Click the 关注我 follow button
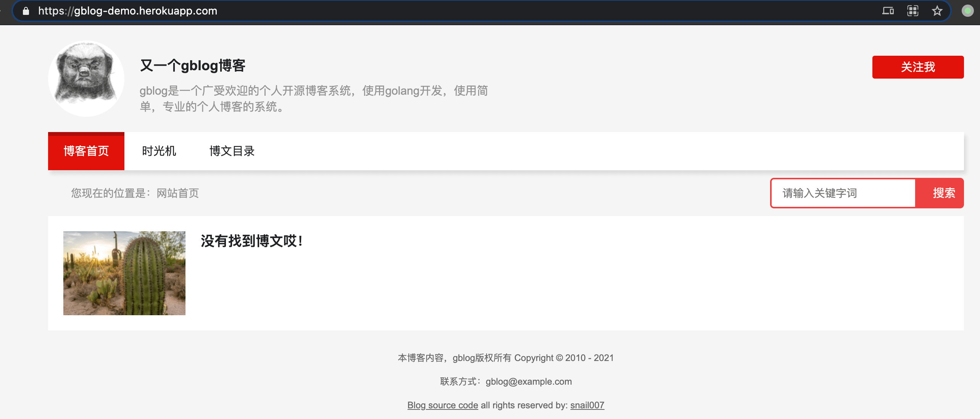The image size is (980, 419). pyautogui.click(x=918, y=67)
